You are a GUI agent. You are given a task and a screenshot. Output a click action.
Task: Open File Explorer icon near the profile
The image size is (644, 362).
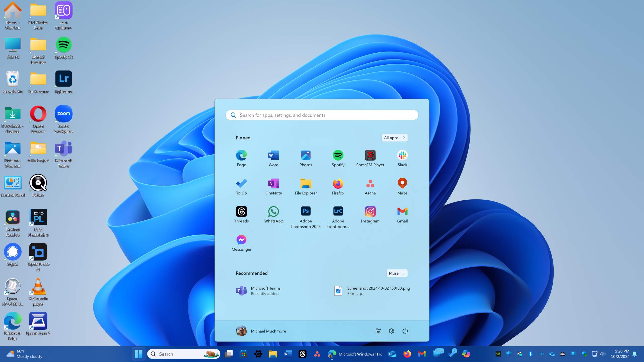point(378,331)
